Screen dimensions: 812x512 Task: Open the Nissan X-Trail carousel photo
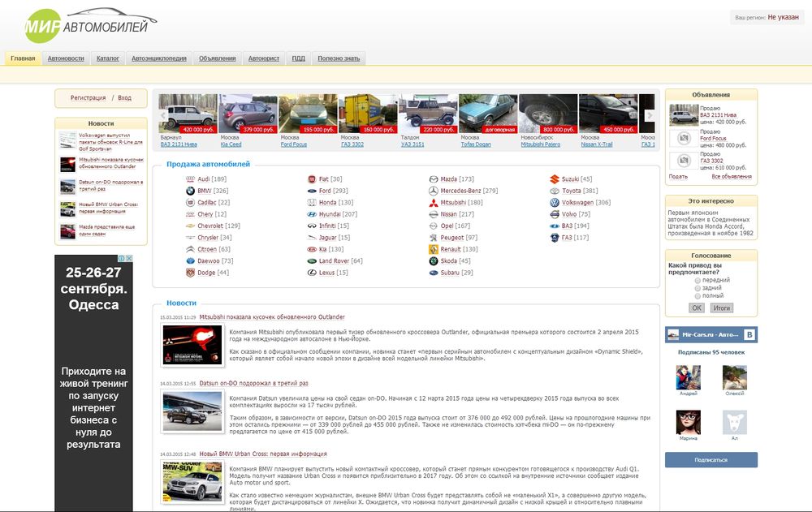608,114
